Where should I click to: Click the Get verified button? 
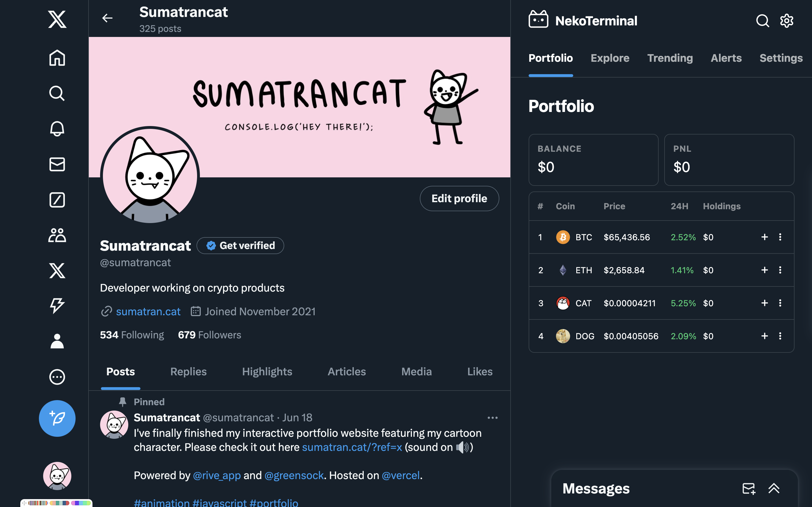pos(240,245)
